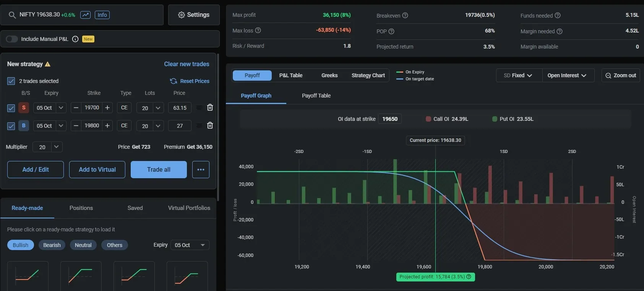Decrease the 19800 strike with minus icon

[x=76, y=126]
